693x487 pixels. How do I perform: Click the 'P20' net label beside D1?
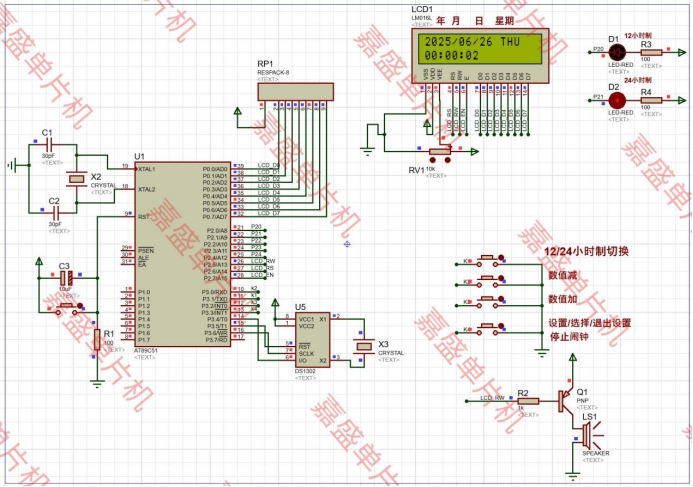(x=598, y=49)
